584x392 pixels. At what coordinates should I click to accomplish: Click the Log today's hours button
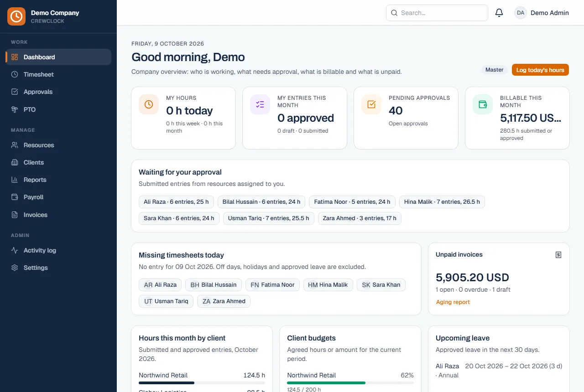540,70
